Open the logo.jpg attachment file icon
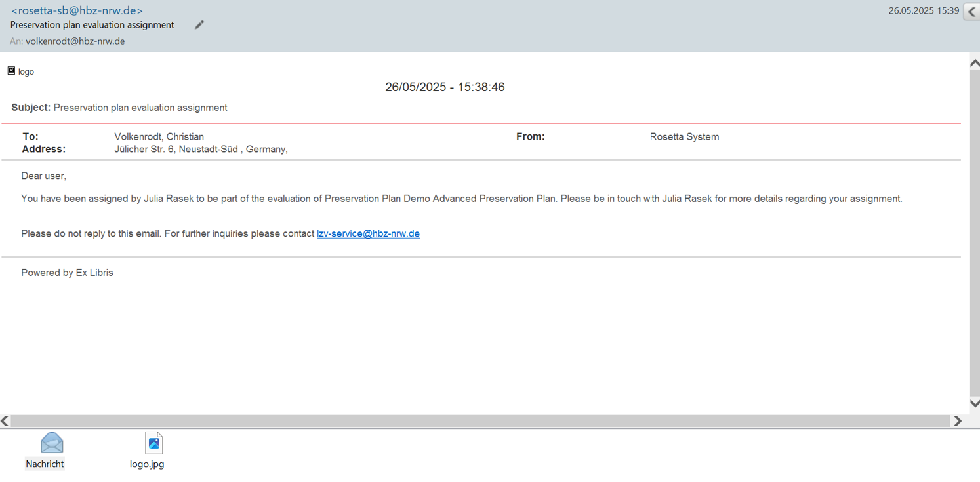 [153, 443]
